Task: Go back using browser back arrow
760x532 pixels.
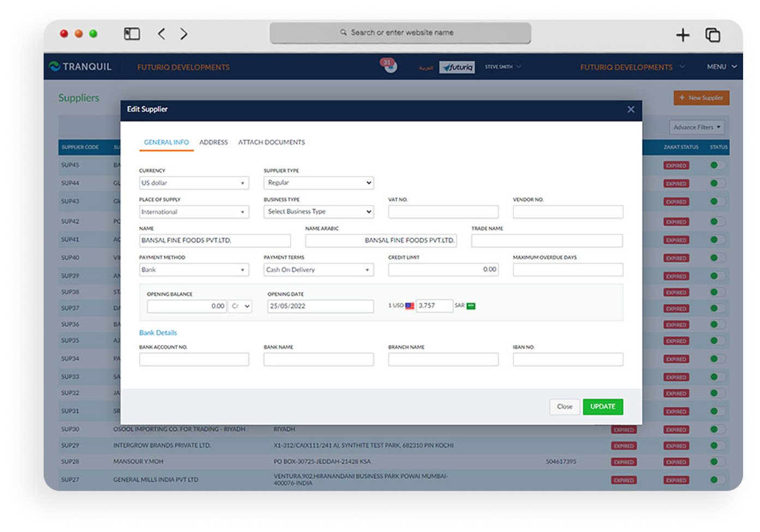Action: [161, 34]
